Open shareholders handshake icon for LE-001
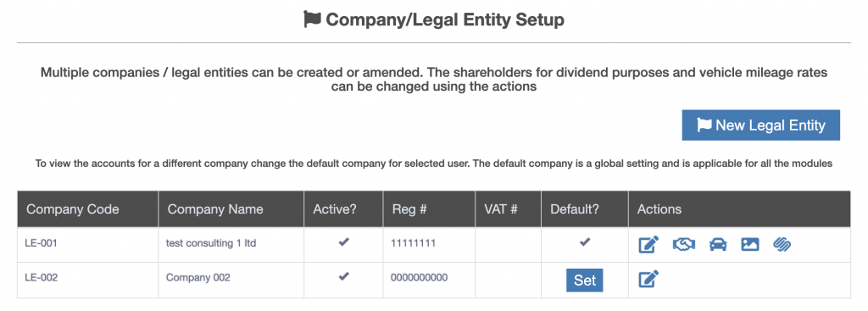The height and width of the screenshot is (311, 868). coord(684,244)
